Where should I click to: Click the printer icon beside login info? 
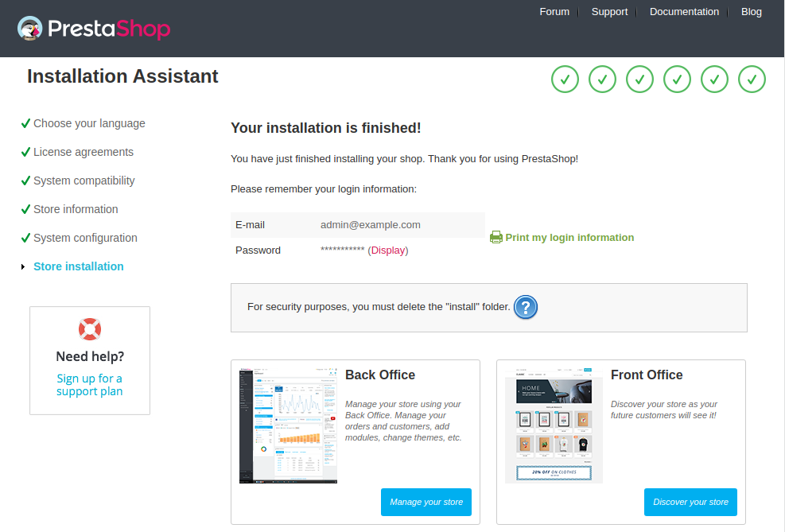pyautogui.click(x=496, y=237)
